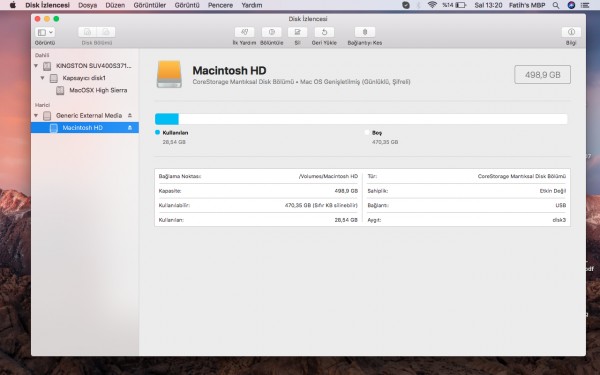This screenshot has height=375, width=600.
Task: Collapse Generic External Media tree
Action: (36, 115)
